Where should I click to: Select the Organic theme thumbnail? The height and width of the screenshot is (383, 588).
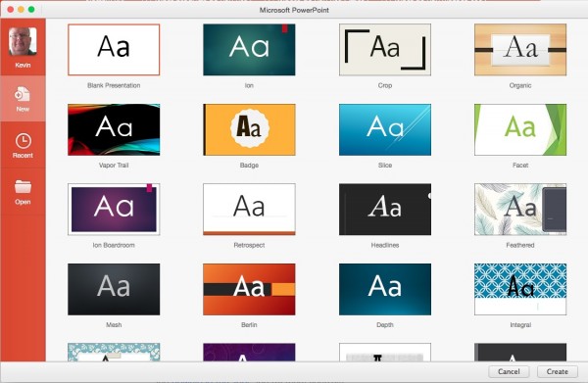coord(520,50)
